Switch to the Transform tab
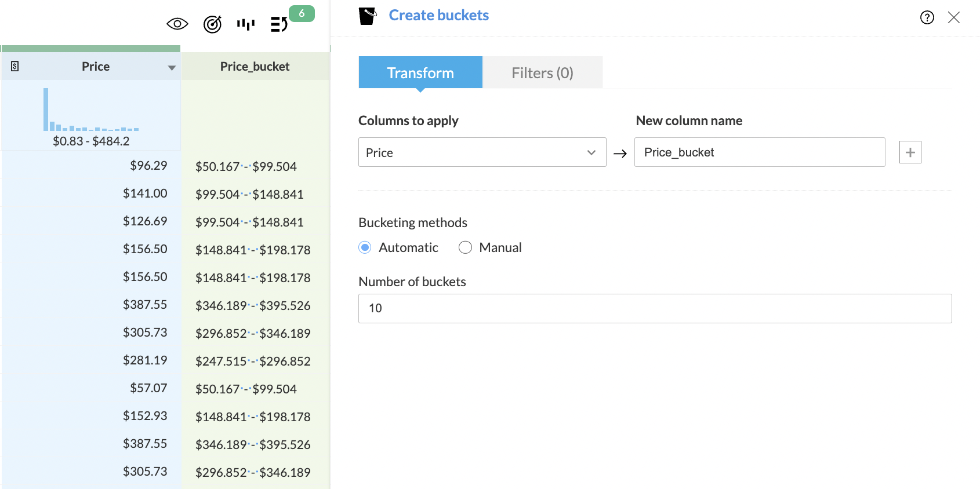This screenshot has height=489, width=980. [x=420, y=73]
